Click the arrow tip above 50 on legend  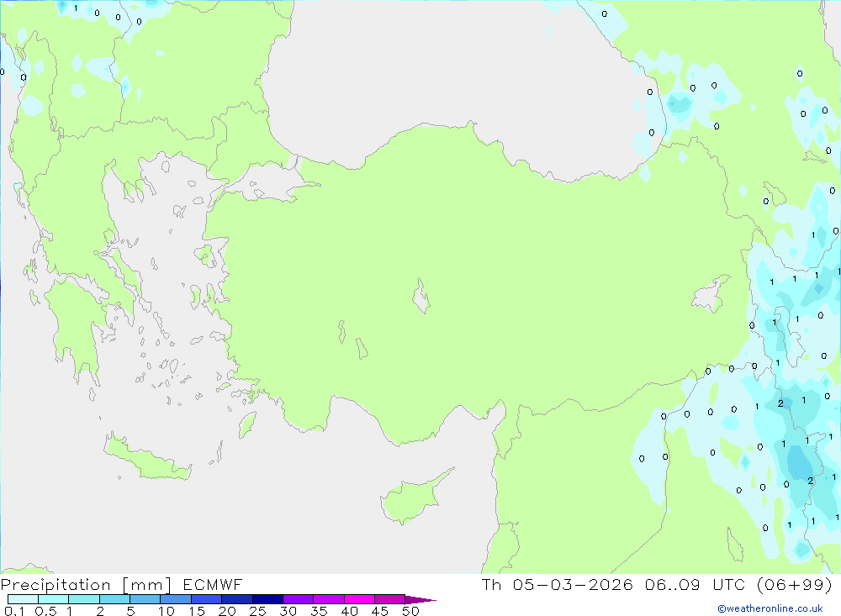421,600
